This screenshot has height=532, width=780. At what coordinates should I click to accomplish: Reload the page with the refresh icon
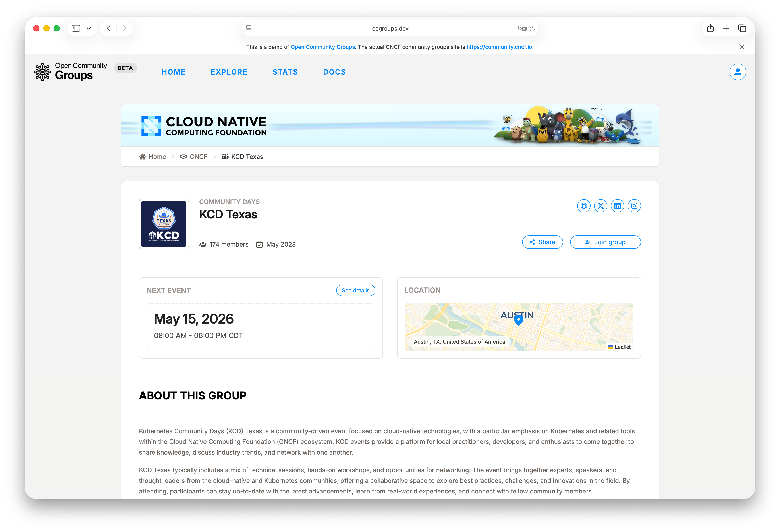(532, 29)
